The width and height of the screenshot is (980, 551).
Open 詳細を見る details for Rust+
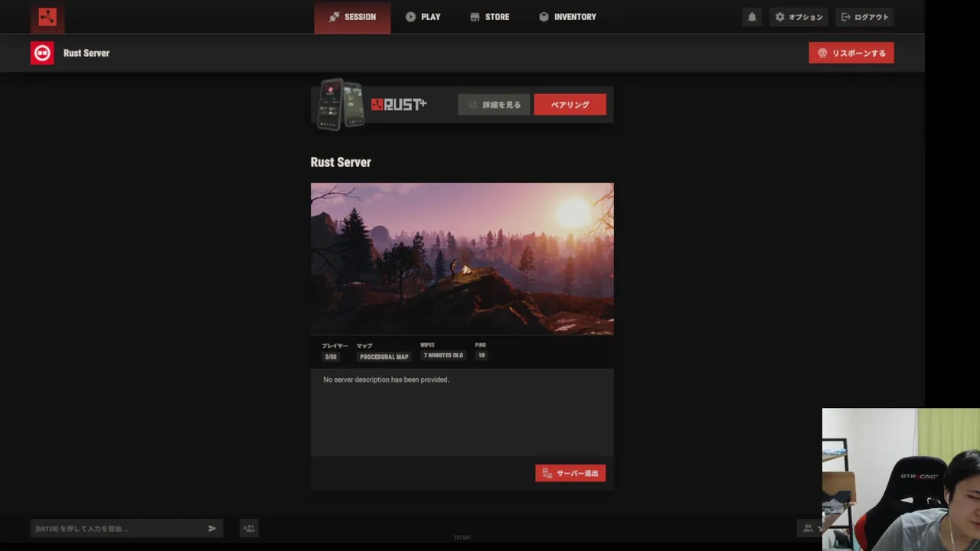[x=494, y=105]
